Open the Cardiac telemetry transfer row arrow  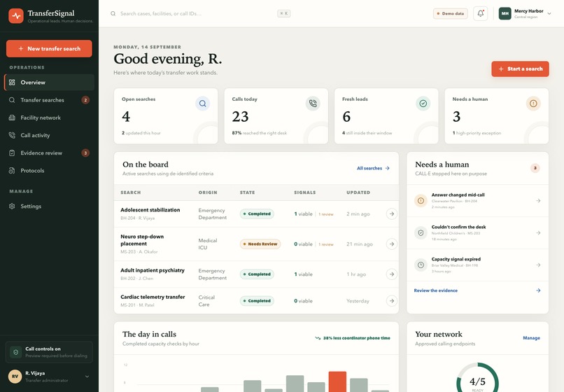coord(392,301)
